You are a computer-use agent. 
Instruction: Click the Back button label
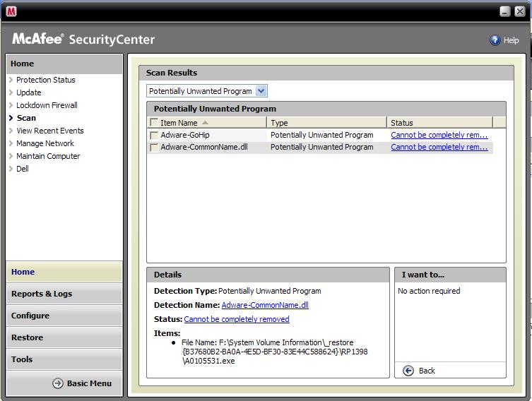[x=427, y=371]
